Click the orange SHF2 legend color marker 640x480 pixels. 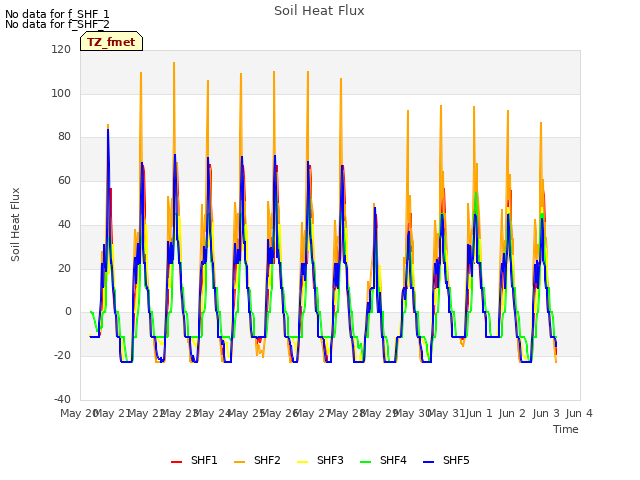tap(240, 462)
